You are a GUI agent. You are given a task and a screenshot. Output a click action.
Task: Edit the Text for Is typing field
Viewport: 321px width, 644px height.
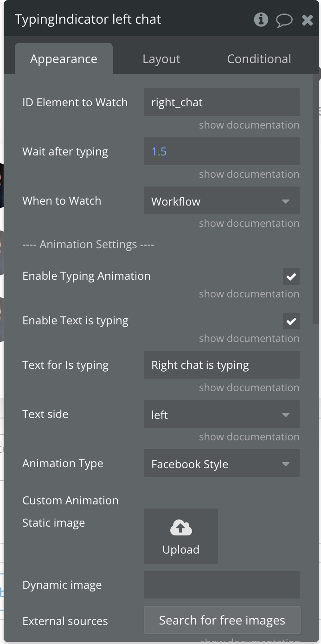pos(222,365)
